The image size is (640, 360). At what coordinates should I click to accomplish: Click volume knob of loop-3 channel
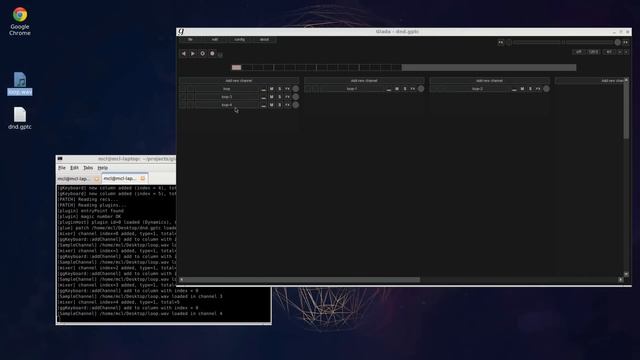(296, 97)
